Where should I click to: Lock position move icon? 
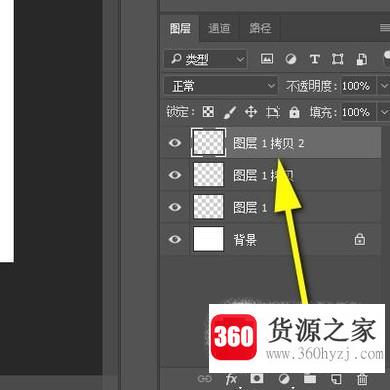pos(251,112)
